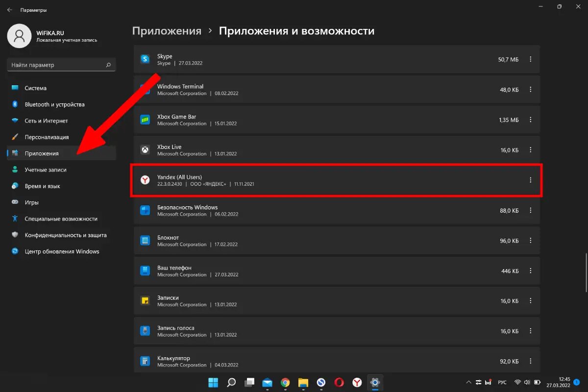588x392 pixels.
Task: Open Конфиденциальность и защита section
Action: click(x=61, y=235)
